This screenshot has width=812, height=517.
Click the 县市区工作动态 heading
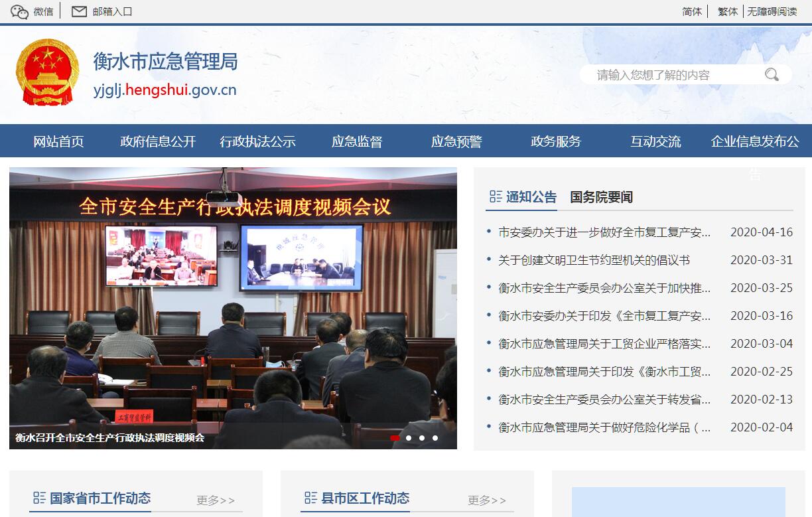[x=365, y=498]
